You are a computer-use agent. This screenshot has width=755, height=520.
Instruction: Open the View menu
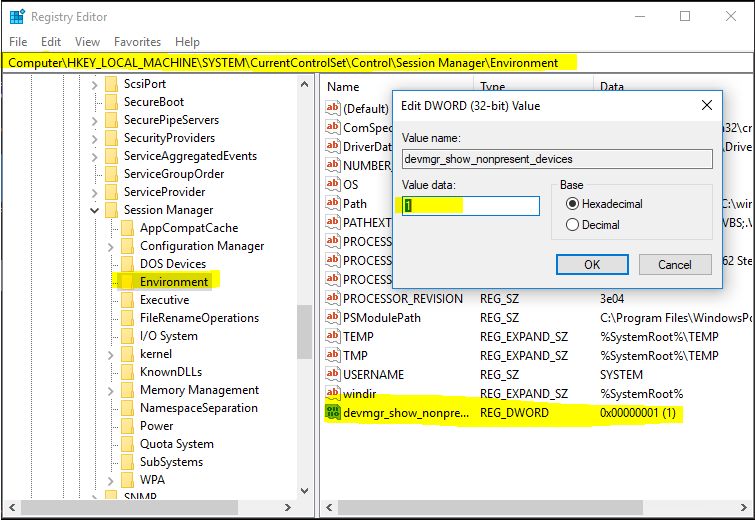87,42
